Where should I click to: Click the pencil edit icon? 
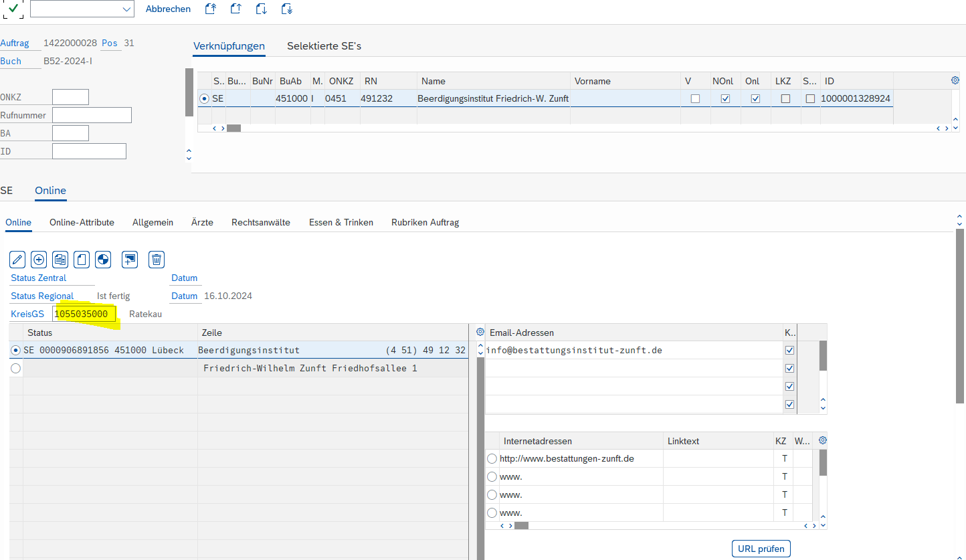(18, 260)
